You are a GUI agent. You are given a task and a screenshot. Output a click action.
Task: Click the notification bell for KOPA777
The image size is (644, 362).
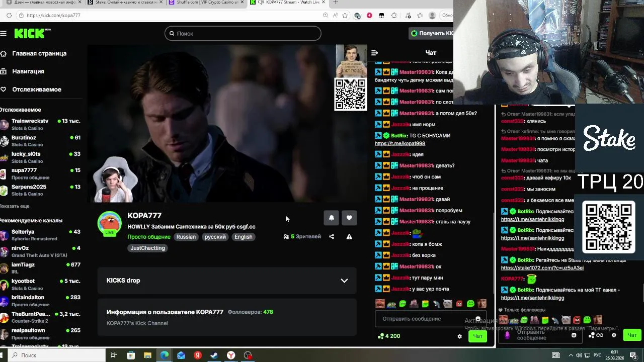click(331, 218)
